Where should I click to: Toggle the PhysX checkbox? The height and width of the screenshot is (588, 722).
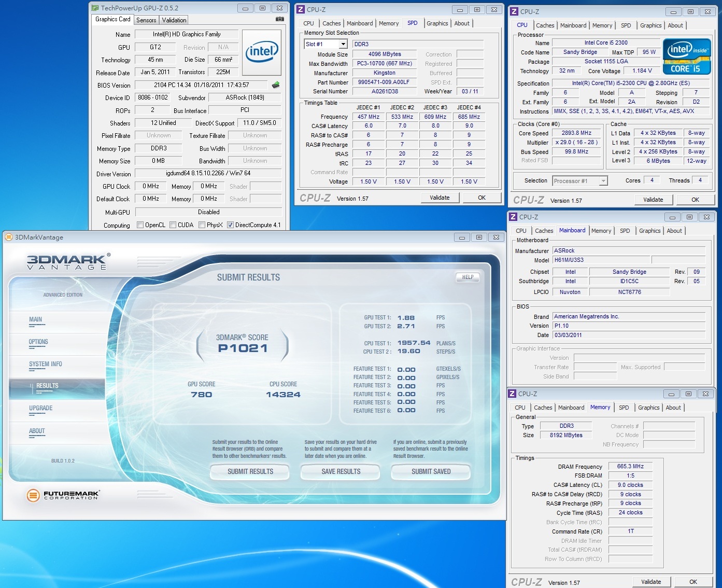202,225
